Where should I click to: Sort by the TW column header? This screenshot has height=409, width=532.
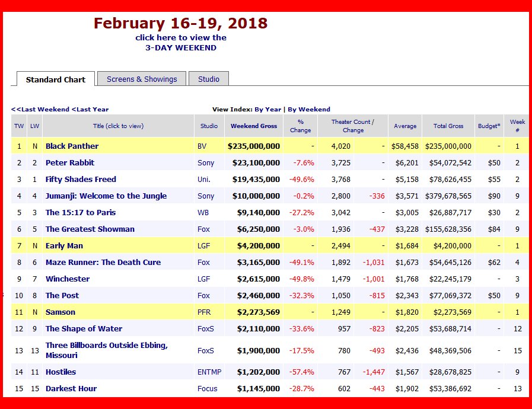[19, 126]
